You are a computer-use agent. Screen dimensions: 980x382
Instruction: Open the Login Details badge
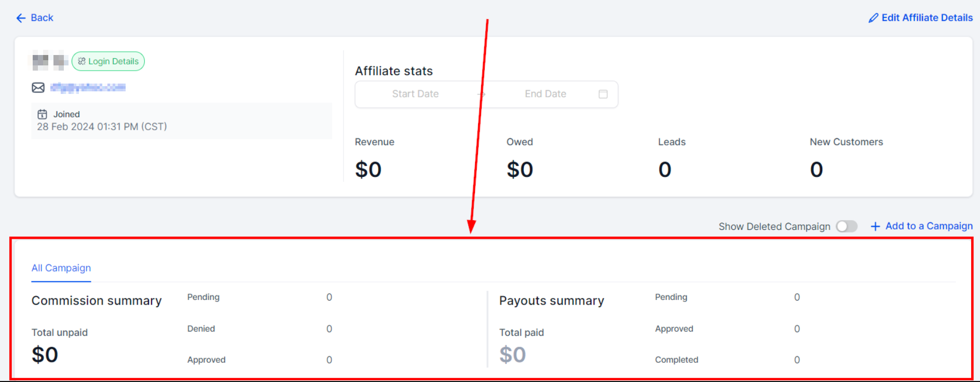[108, 61]
